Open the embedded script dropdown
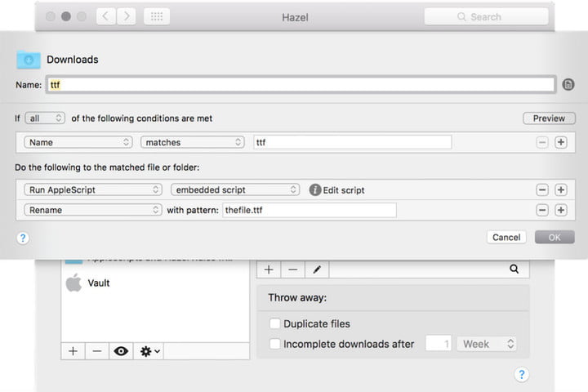Image resolution: width=588 pixels, height=392 pixels. (x=235, y=189)
